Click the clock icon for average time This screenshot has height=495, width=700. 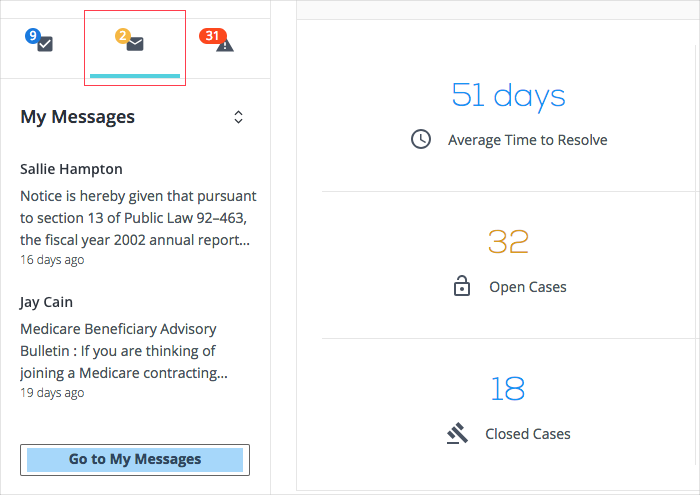coord(421,139)
